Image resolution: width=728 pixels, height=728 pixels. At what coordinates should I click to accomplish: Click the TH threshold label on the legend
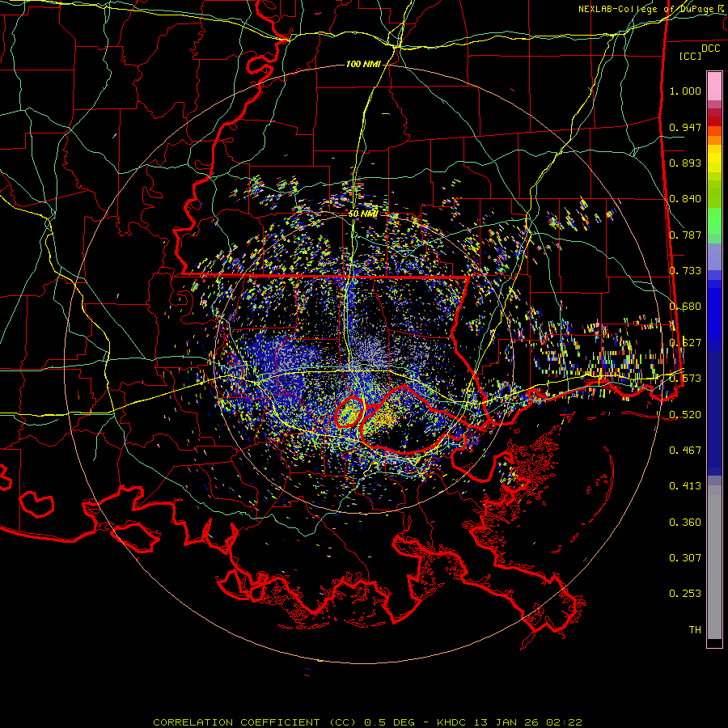(x=695, y=629)
